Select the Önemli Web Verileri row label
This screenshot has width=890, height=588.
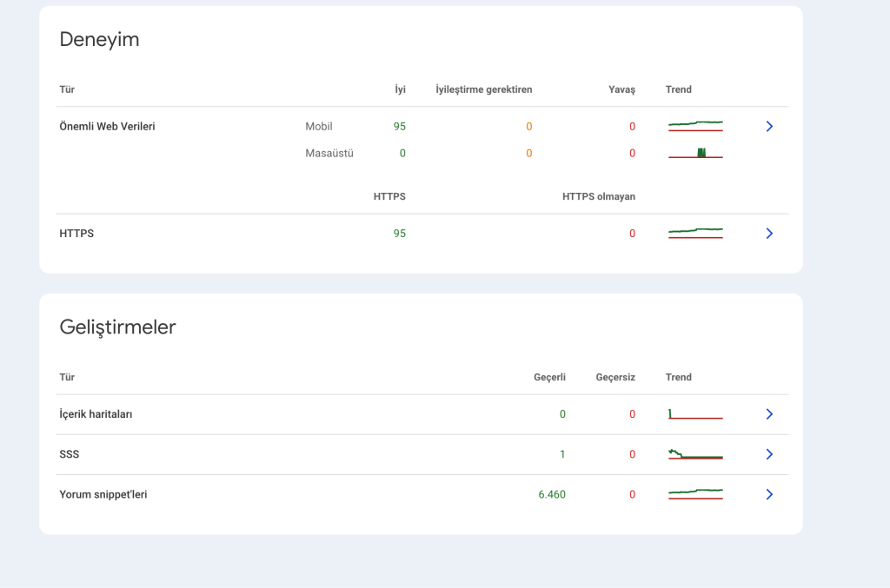(x=107, y=127)
